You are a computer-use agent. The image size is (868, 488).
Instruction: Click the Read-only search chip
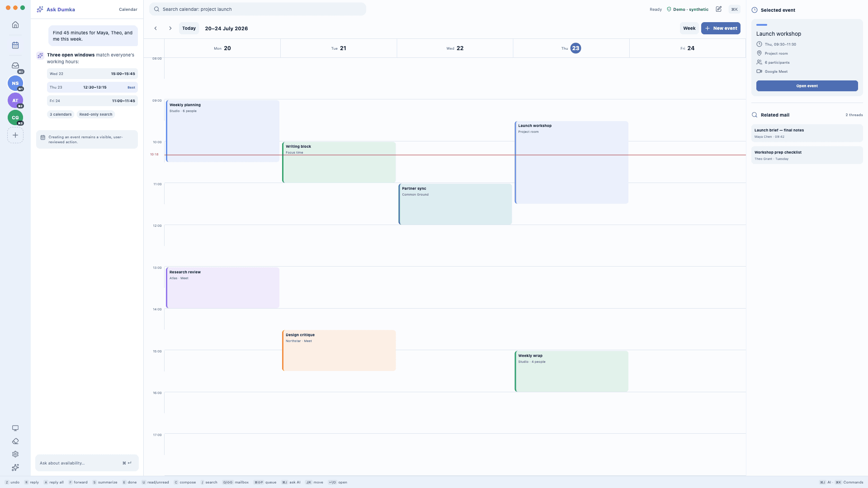coord(96,114)
